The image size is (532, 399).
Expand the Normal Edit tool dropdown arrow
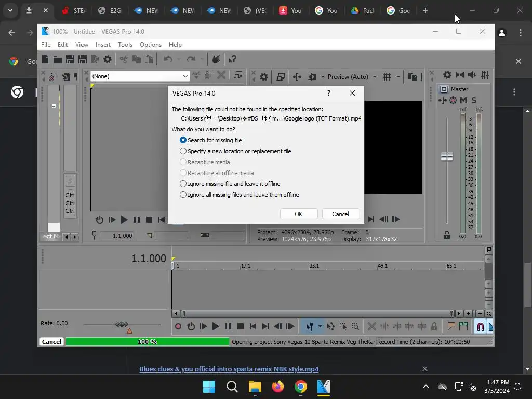point(320,326)
